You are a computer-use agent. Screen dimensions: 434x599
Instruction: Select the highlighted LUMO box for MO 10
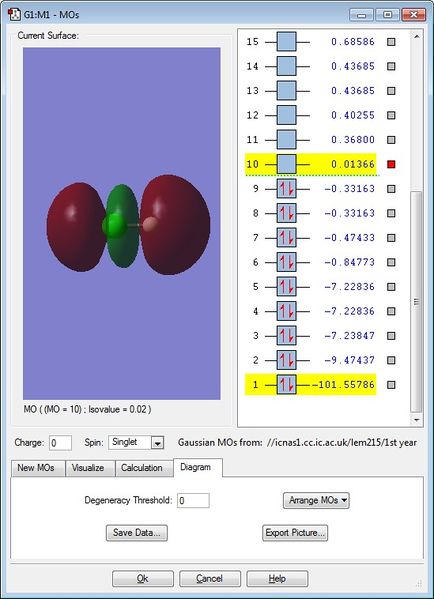pyautogui.click(x=287, y=164)
